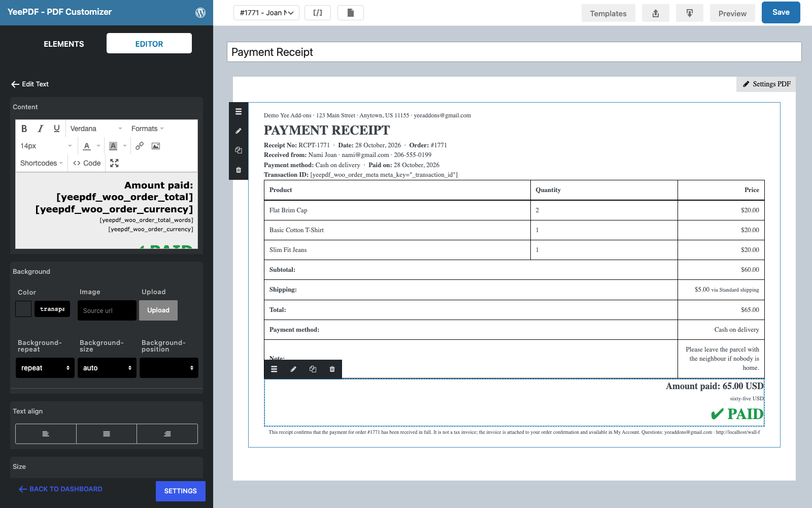Click the WordPress logo icon

point(200,13)
